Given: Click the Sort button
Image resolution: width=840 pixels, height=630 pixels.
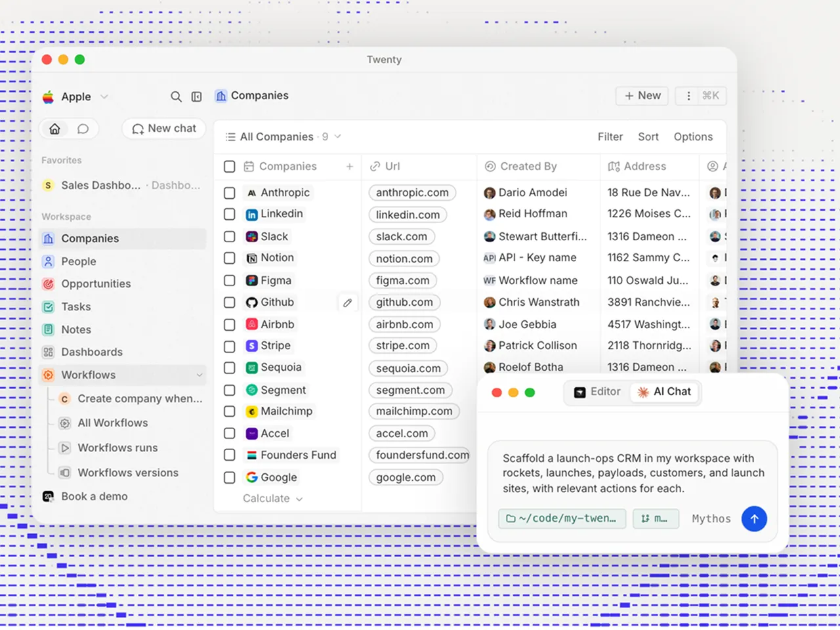Looking at the screenshot, I should point(648,136).
